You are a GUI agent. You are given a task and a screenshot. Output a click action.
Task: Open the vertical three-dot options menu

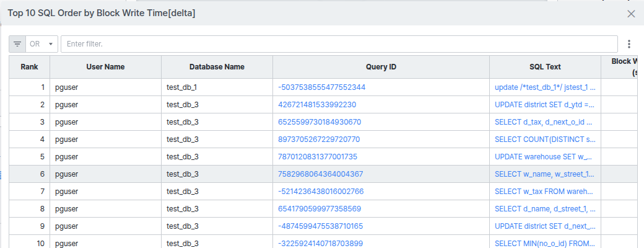(629, 44)
